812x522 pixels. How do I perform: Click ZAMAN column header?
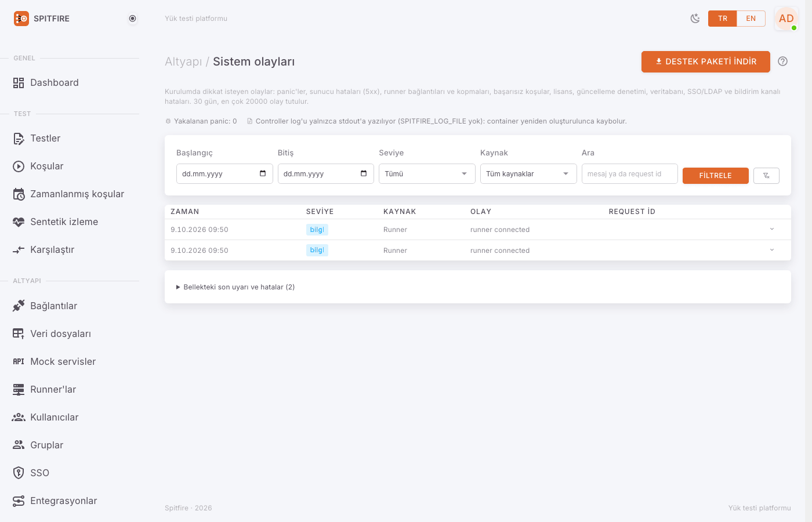pyautogui.click(x=185, y=212)
